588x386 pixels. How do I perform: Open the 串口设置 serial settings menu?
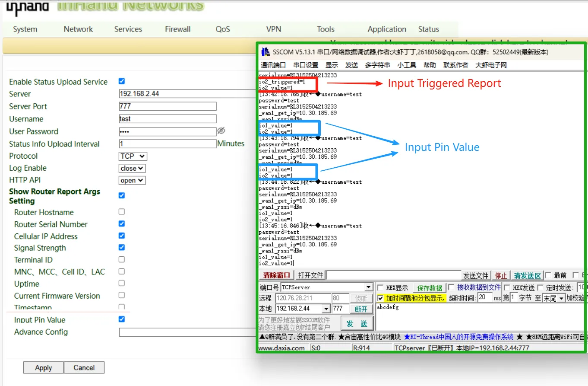click(306, 65)
